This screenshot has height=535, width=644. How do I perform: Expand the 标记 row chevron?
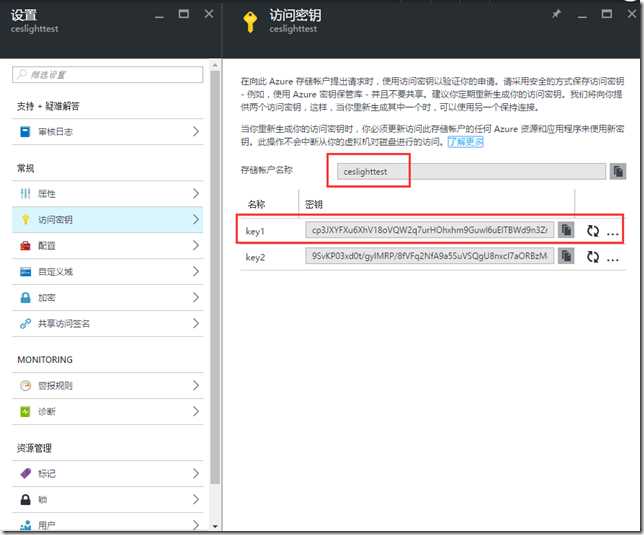coord(196,473)
